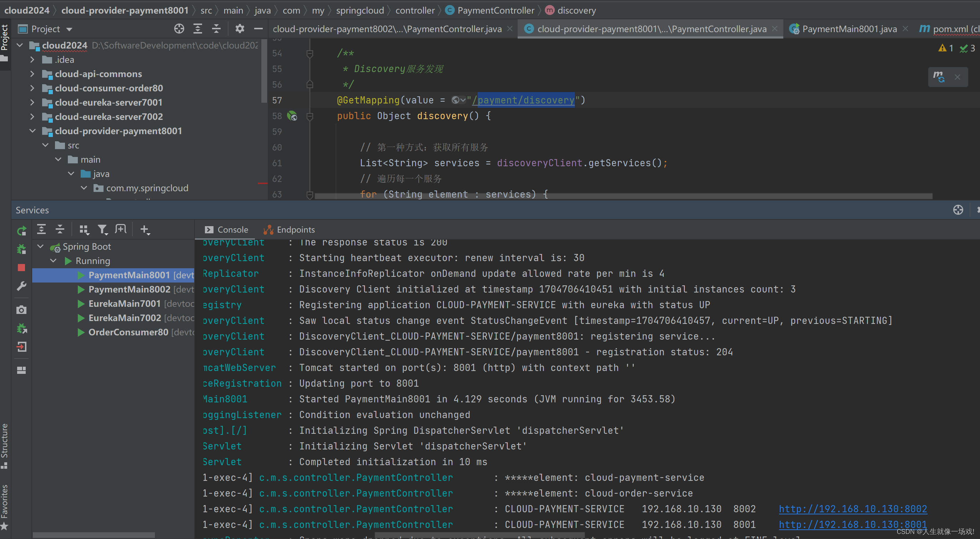Collapse the com.my.springcloud package
Viewport: 980px width, 539px height.
point(84,188)
